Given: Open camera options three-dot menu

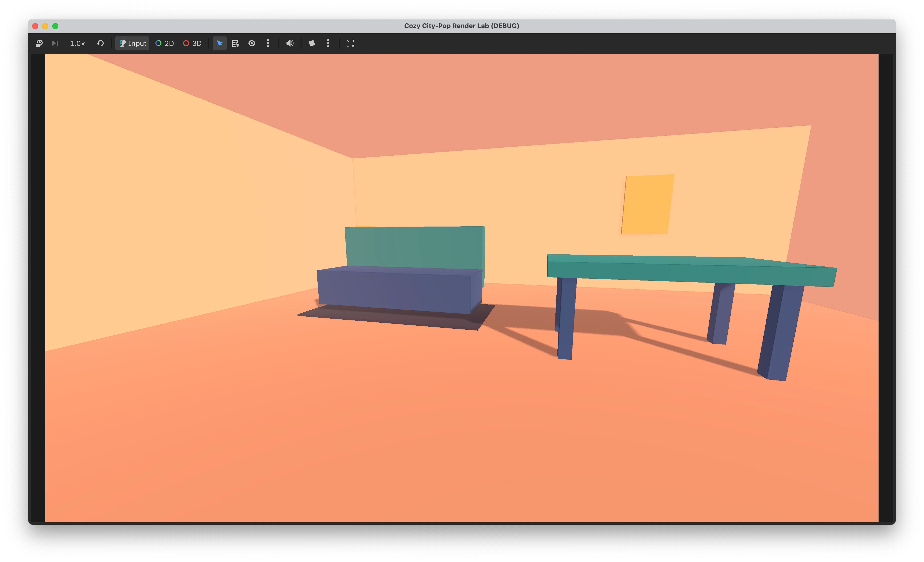Looking at the screenshot, I should (328, 43).
